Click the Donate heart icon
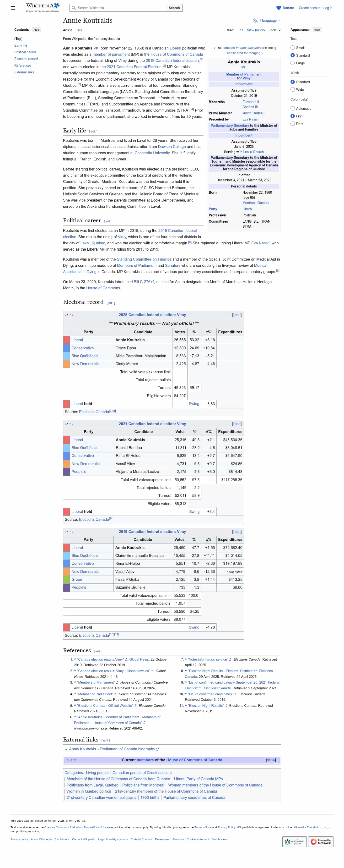Image resolution: width=344 pixels, height=868 pixels. coord(278,8)
